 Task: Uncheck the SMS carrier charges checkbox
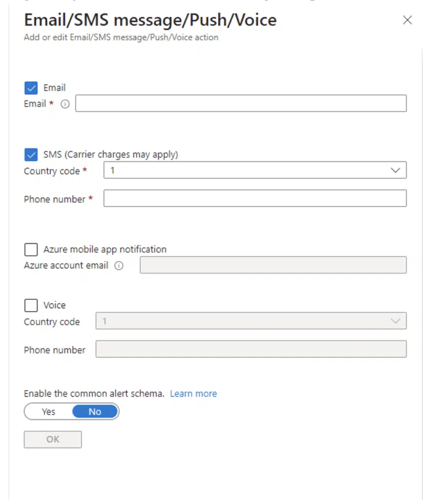(31, 155)
